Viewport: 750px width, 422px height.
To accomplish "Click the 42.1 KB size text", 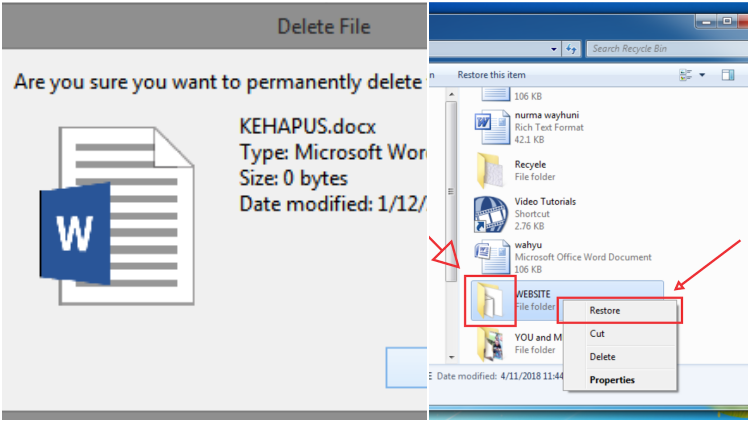I will (x=529, y=140).
